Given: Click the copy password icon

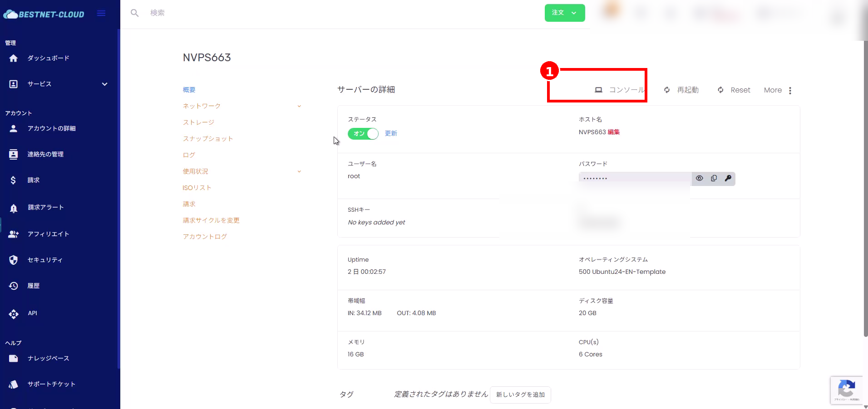Looking at the screenshot, I should pos(714,178).
